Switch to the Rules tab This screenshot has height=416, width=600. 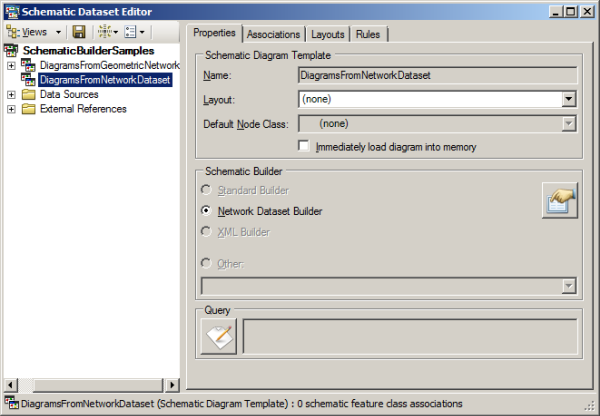pyautogui.click(x=368, y=34)
